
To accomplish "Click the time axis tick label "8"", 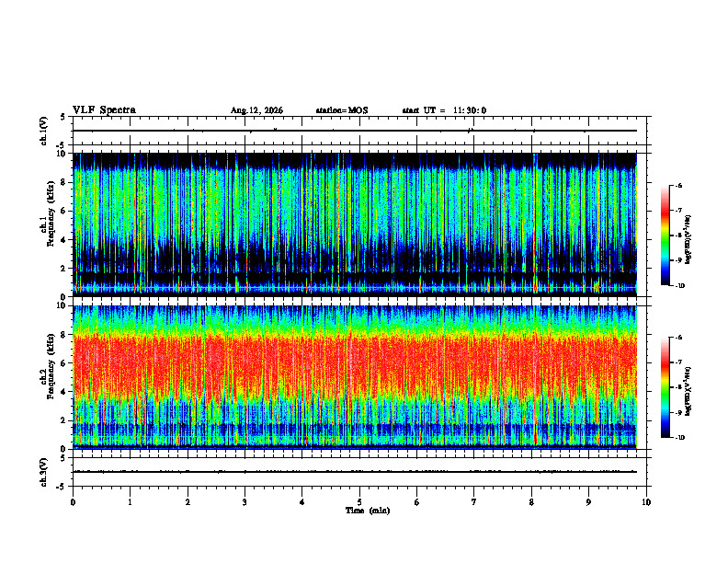I will [531, 502].
